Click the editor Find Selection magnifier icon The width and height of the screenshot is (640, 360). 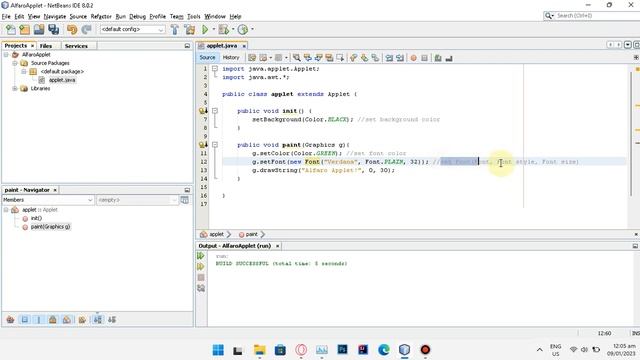pos(297,58)
